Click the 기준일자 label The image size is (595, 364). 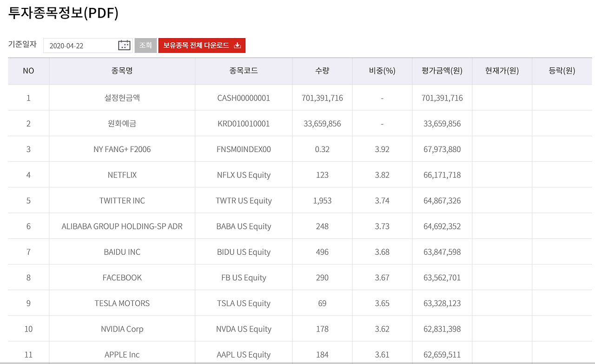[x=22, y=44]
